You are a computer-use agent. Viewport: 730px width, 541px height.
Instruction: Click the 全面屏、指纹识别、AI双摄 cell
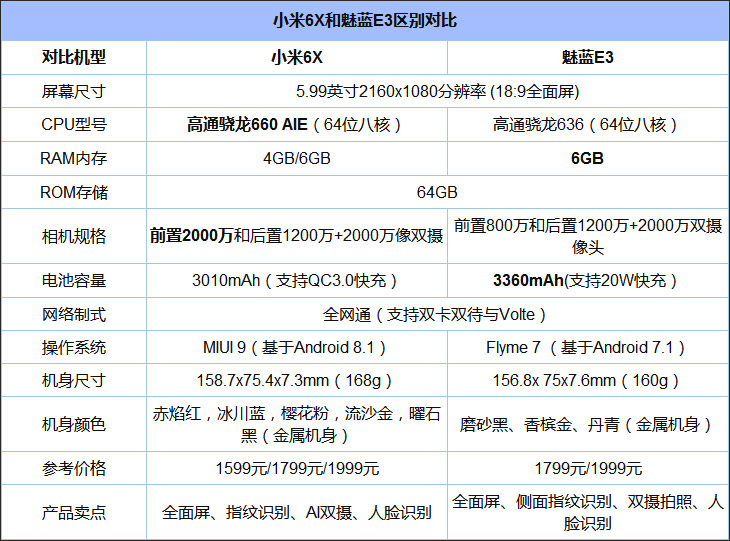(x=297, y=512)
